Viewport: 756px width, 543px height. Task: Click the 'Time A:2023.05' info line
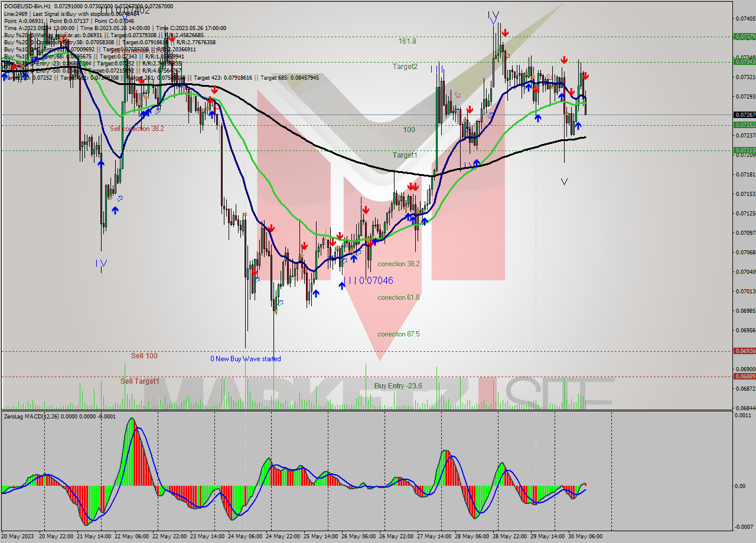point(115,28)
